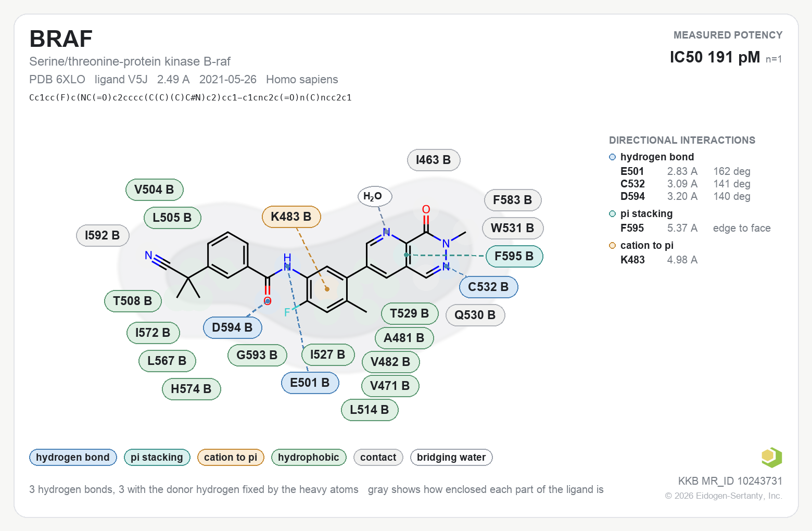Click the SMILES string text
The image size is (812, 531).
tap(191, 97)
